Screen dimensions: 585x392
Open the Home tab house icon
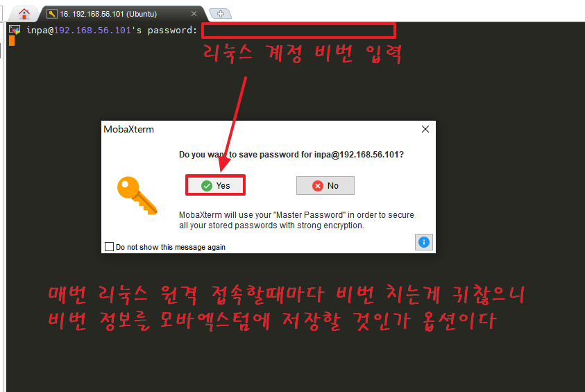24,14
